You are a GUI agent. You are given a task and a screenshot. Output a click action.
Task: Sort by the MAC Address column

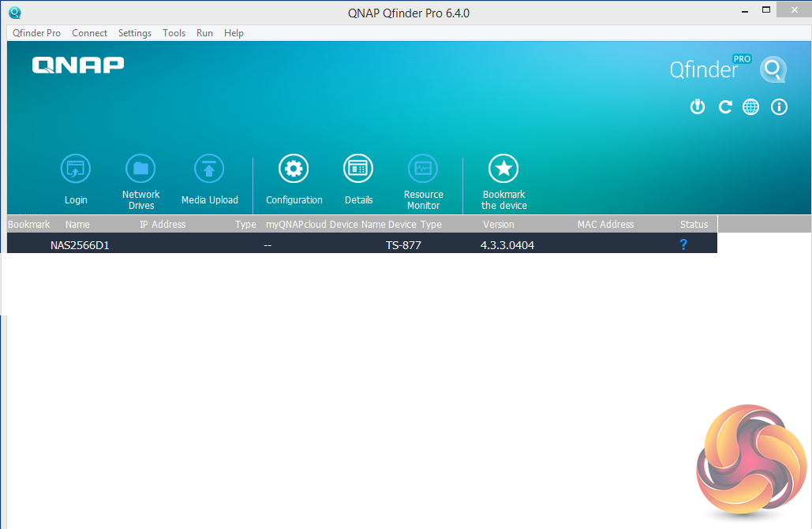pyautogui.click(x=605, y=224)
